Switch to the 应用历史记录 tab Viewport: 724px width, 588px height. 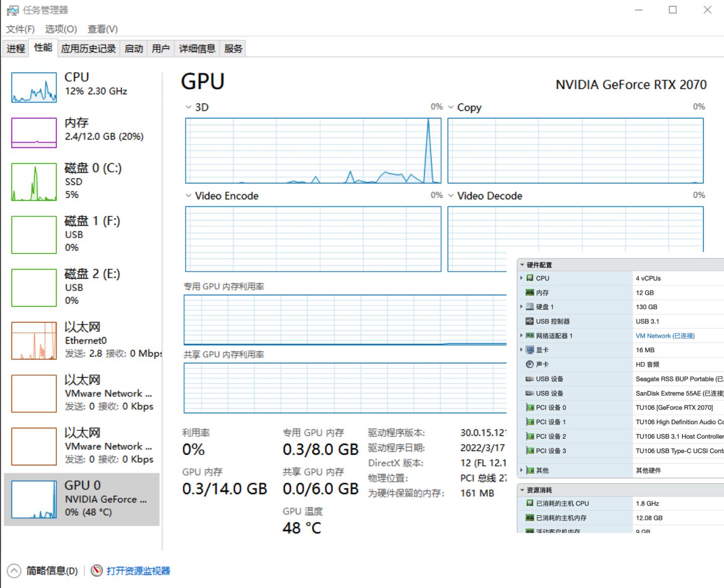coord(88,49)
